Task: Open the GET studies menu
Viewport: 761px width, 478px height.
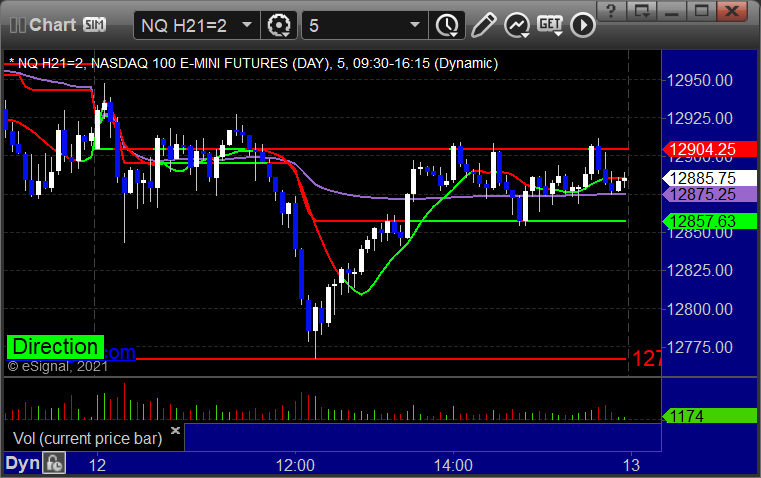Action: click(x=550, y=25)
